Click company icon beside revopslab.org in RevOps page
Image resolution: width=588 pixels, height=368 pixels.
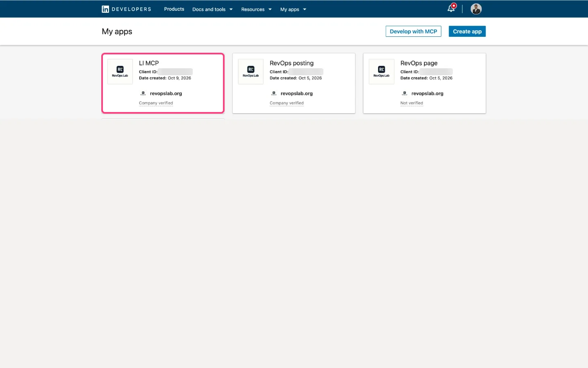404,93
